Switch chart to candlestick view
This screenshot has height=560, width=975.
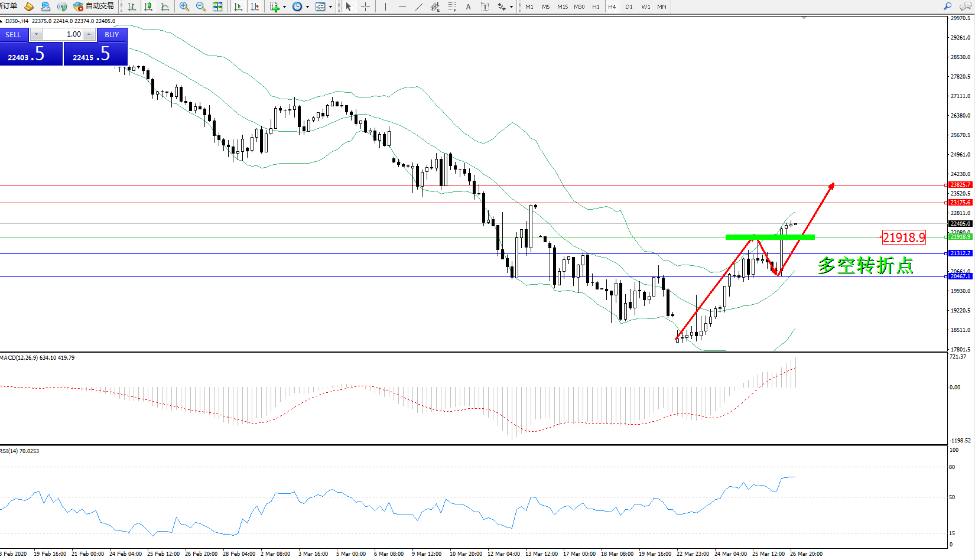tap(148, 6)
